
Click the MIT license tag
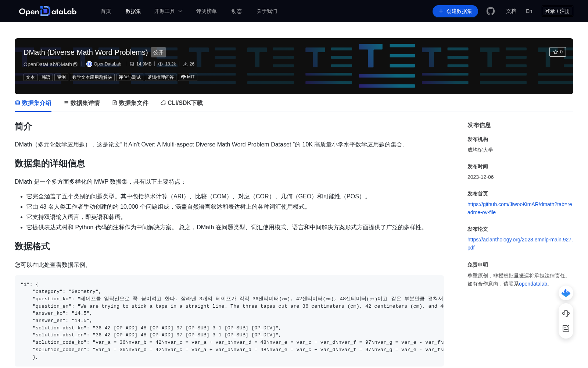click(x=188, y=77)
